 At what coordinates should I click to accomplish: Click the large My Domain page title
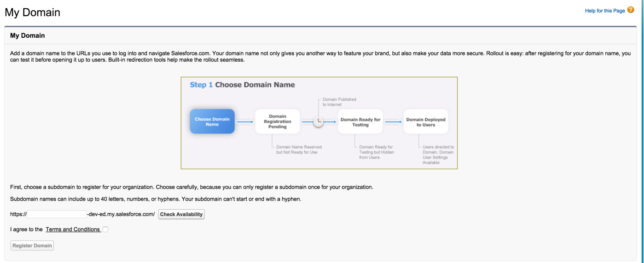coord(32,12)
